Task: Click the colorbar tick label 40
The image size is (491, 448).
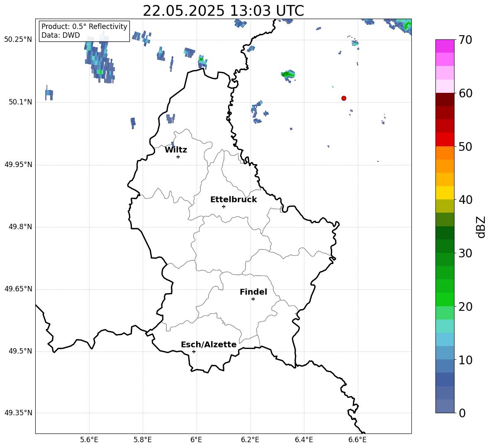Action: coord(465,200)
